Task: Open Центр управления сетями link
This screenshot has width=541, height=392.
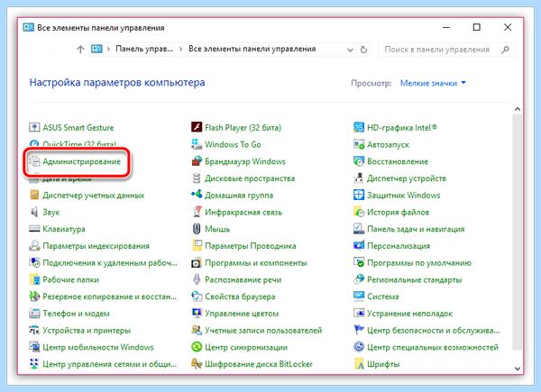Action: [x=109, y=364]
